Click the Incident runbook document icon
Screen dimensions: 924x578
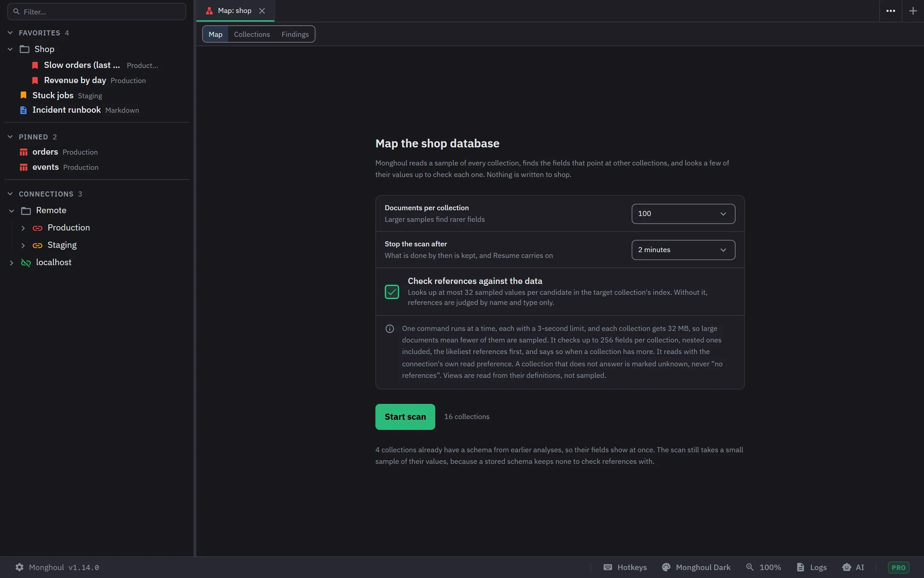(x=23, y=110)
